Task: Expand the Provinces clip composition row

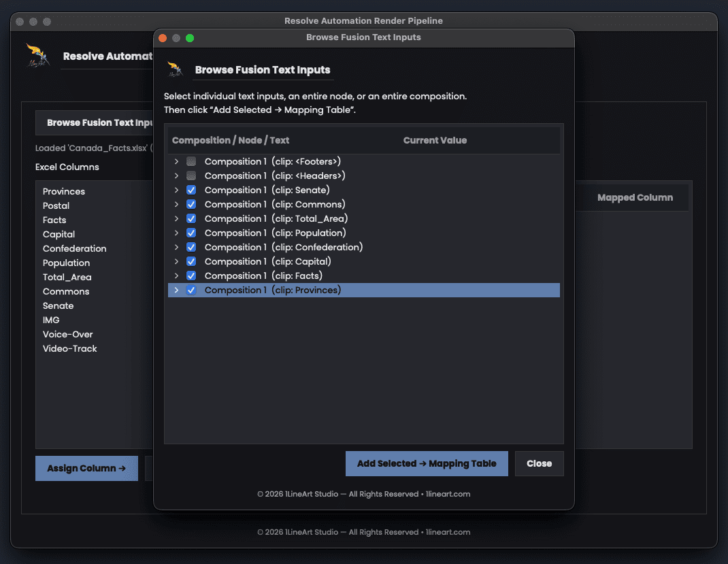Action: tap(176, 290)
